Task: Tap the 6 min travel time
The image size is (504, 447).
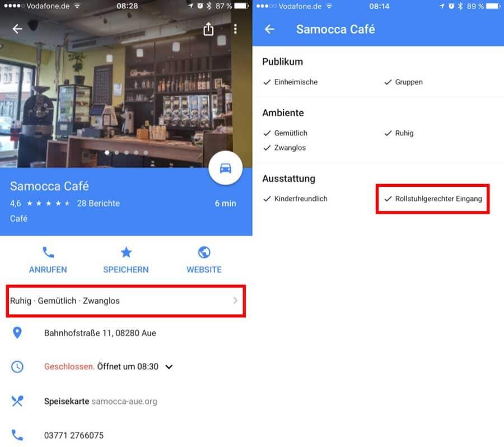Action: [x=225, y=203]
